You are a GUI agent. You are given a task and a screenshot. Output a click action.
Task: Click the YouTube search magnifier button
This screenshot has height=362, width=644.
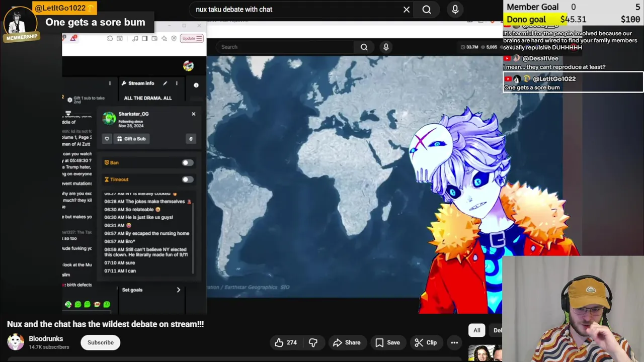pos(427,10)
